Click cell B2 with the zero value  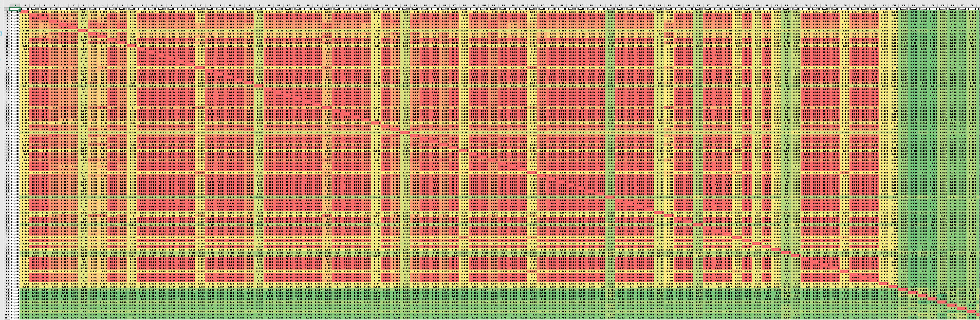coord(25,12)
